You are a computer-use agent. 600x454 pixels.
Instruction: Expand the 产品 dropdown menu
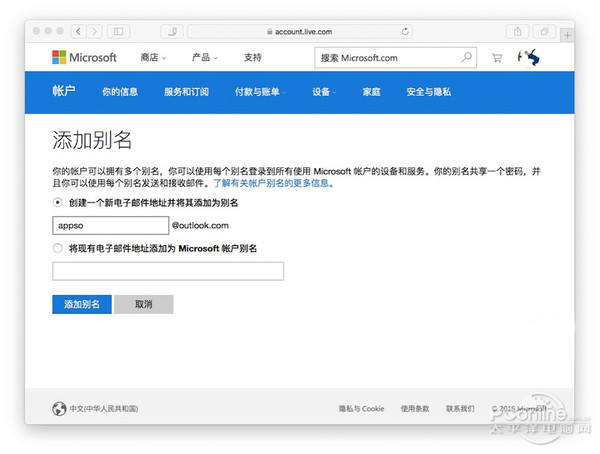coord(205,57)
